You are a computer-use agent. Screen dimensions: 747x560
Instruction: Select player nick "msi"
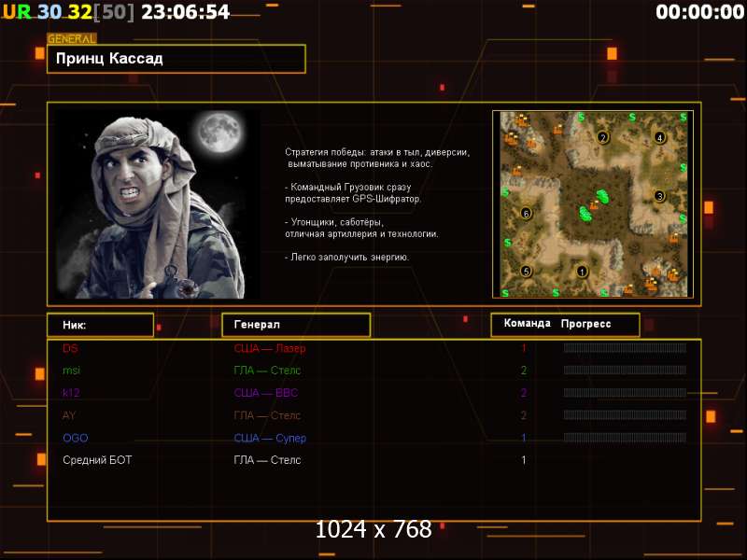click(x=72, y=371)
